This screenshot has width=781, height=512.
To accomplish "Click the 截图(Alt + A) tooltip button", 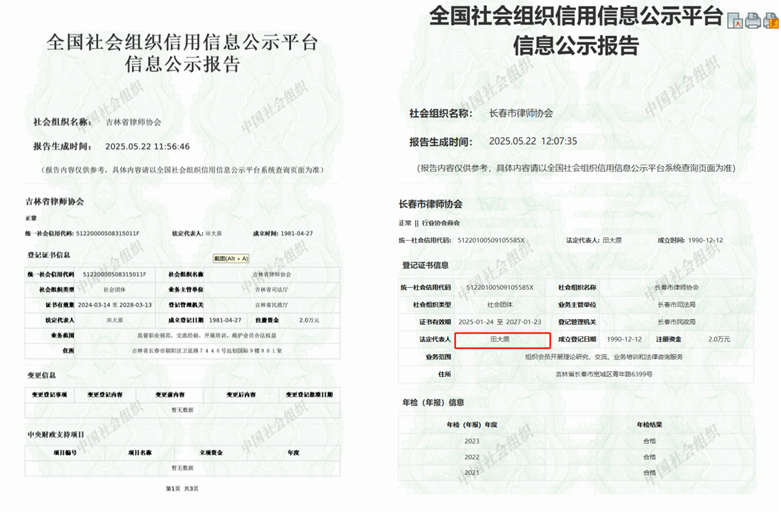I will point(231,258).
